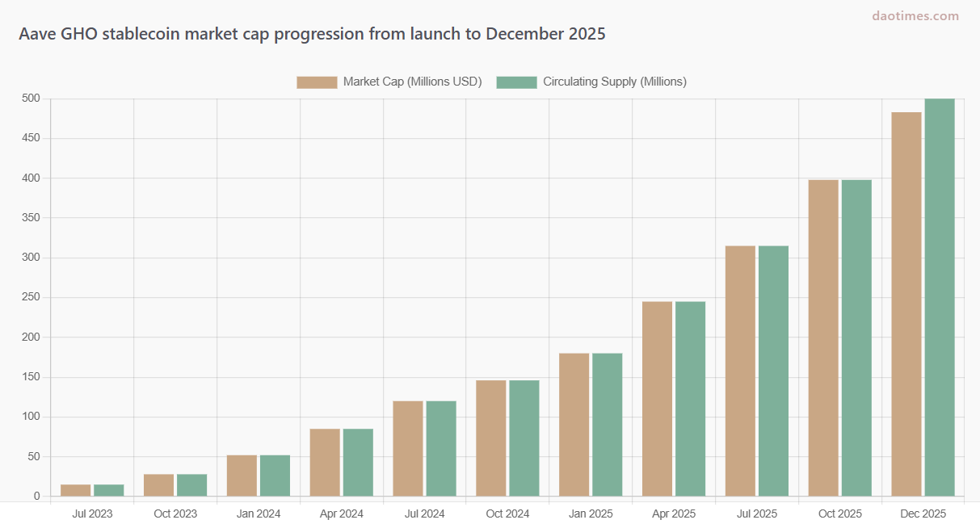980x524 pixels.
Task: Click the Oct 2025 tan Market Cap bar
Action: click(x=823, y=337)
